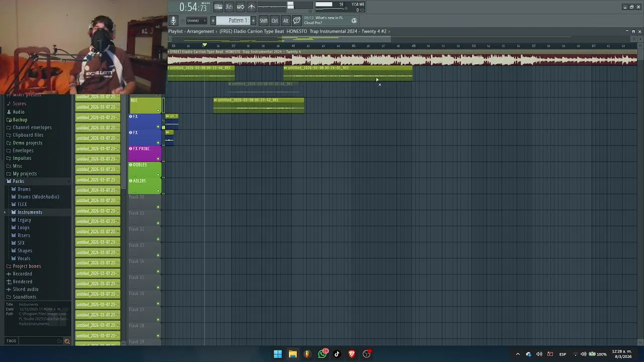Viewport: 644px width, 362px height.
Task: Click the DOBLES track header
Action: pyautogui.click(x=145, y=169)
